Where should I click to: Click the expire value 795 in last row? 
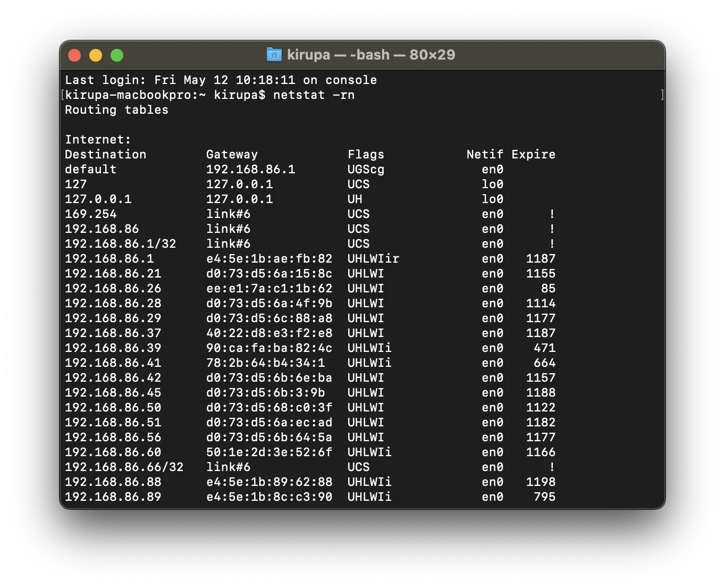pos(544,497)
